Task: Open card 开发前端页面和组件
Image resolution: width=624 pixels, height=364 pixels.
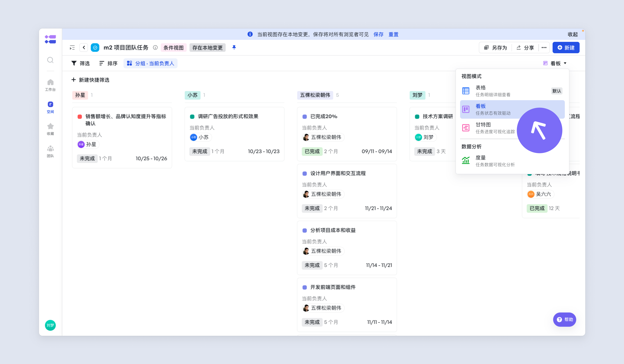Action: (347, 305)
